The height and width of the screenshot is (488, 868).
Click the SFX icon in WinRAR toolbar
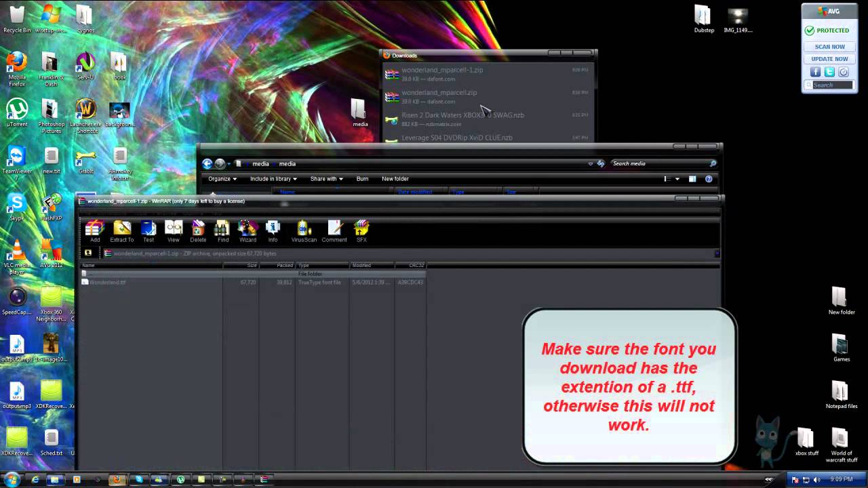coord(361,231)
